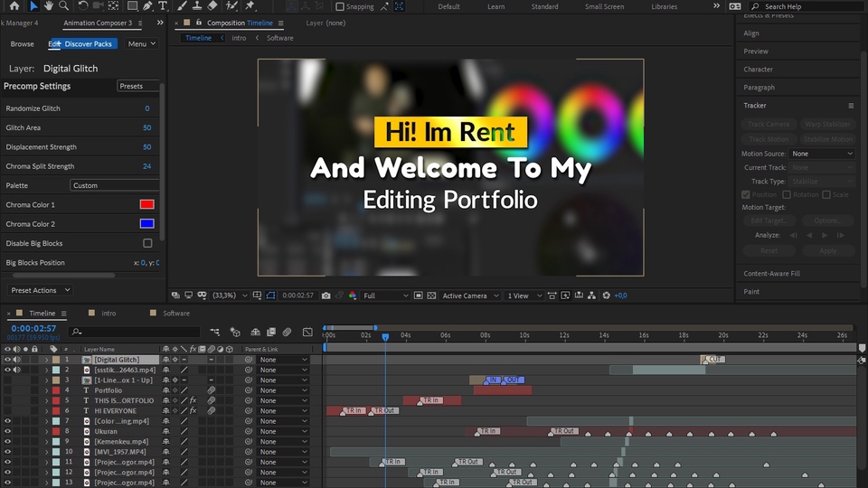Select the Rectangle shape tool
Image resolution: width=868 pixels, height=488 pixels.
[132, 5]
